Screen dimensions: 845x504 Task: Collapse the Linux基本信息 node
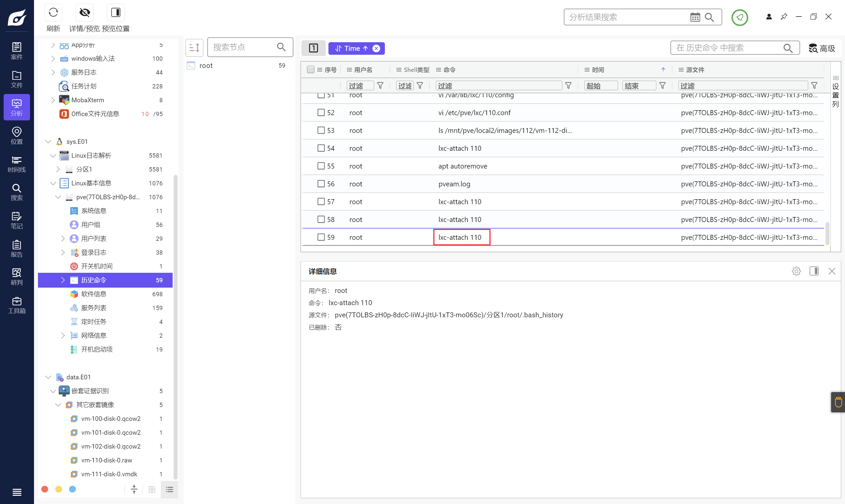point(53,183)
